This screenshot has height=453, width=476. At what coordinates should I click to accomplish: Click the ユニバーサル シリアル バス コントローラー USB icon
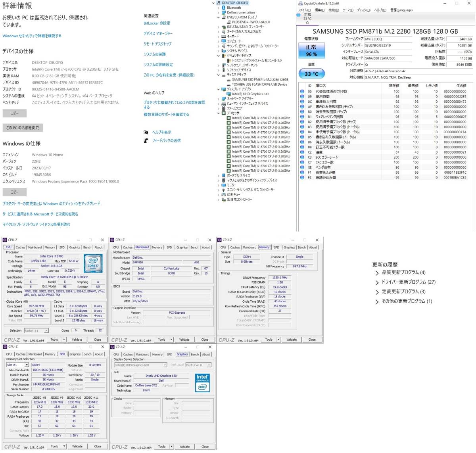[x=224, y=190]
